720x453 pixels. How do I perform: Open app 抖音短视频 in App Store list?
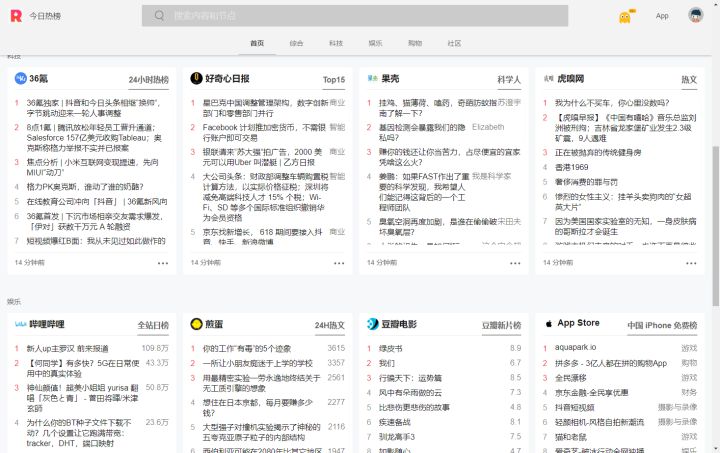[x=574, y=407]
